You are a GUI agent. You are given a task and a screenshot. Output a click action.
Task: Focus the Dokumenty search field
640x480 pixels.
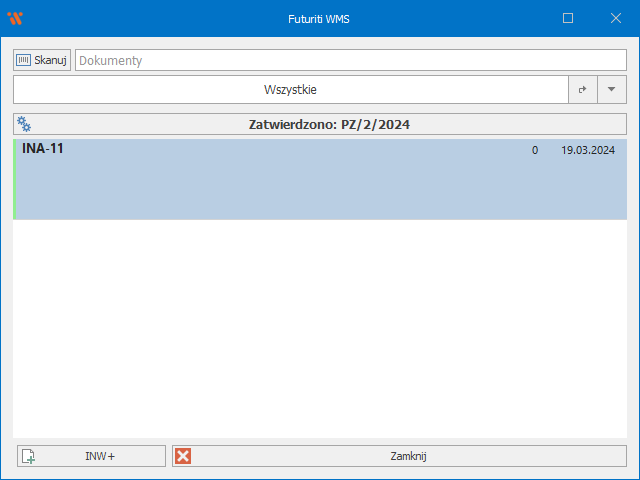[350, 60]
